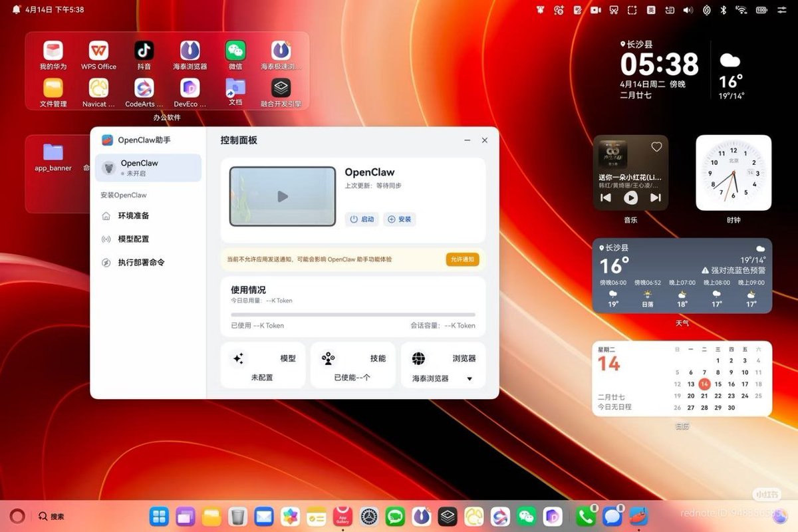
Task: Select the OpenClaw 未开启 sidebar entry
Action: click(148, 168)
